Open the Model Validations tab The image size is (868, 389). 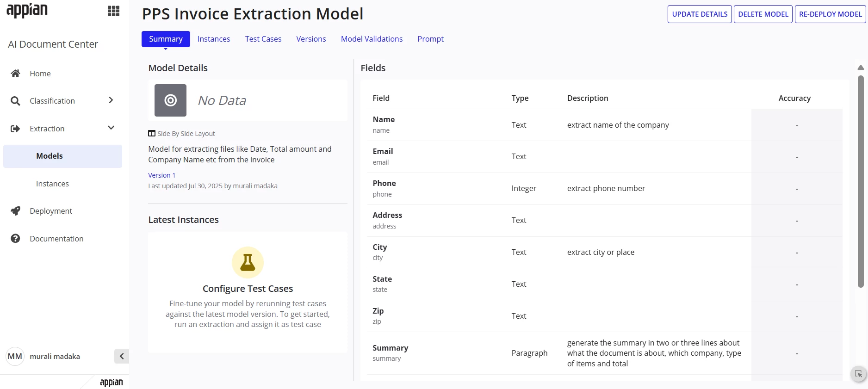coord(372,39)
